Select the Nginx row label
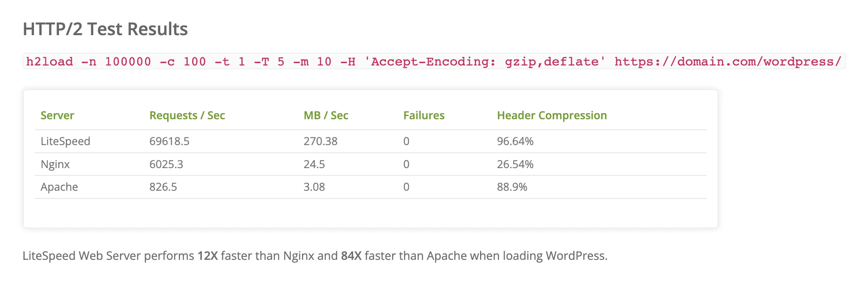Image resolution: width=868 pixels, height=295 pixels. pos(55,164)
